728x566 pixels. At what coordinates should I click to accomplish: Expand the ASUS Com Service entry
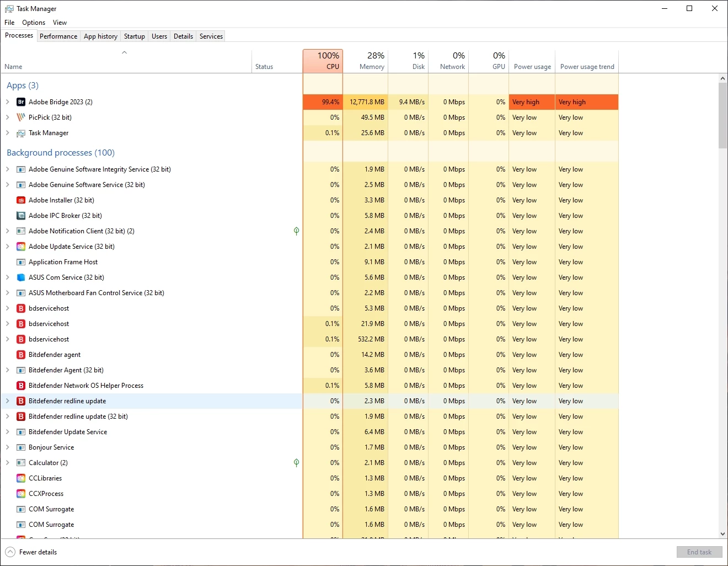(x=8, y=277)
